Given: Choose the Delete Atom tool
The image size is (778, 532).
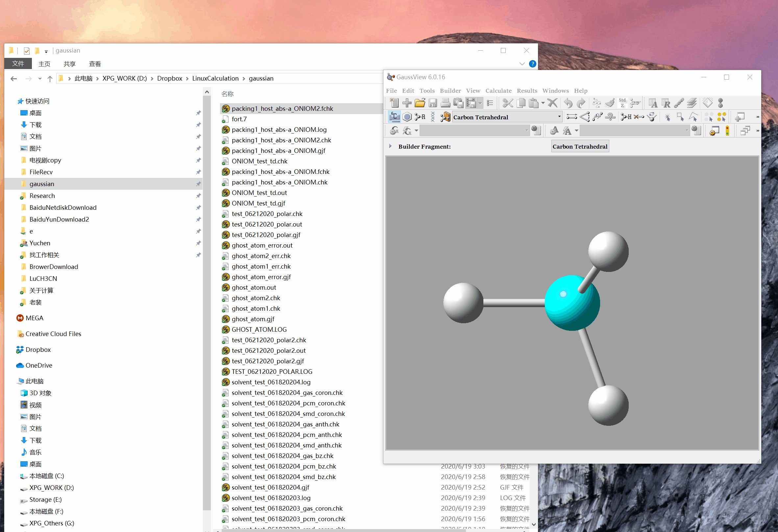Looking at the screenshot, I should pyautogui.click(x=639, y=117).
